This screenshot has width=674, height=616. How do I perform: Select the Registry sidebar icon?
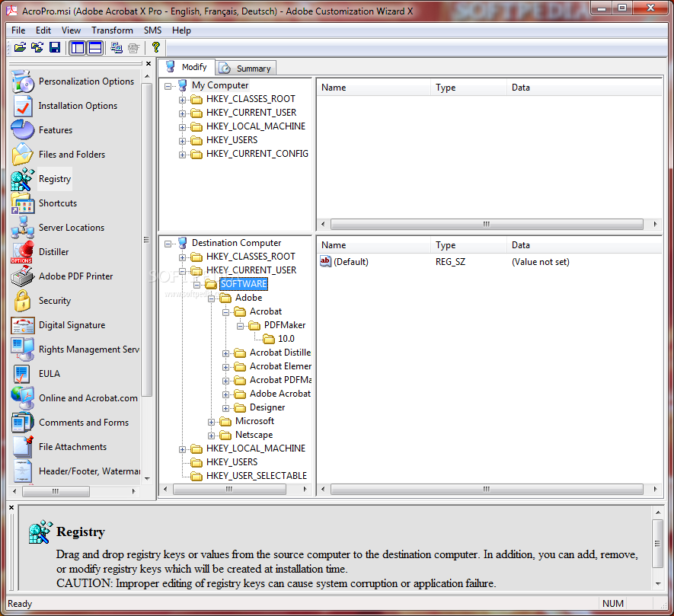pyautogui.click(x=22, y=179)
